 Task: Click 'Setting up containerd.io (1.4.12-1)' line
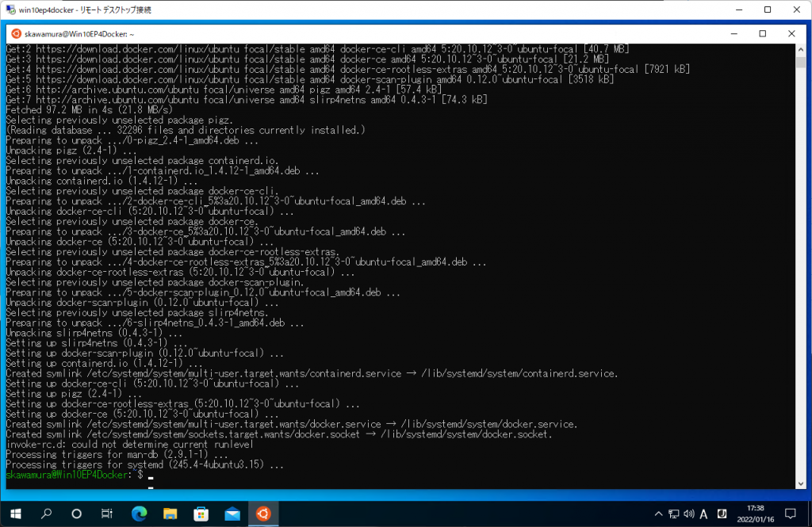point(104,363)
